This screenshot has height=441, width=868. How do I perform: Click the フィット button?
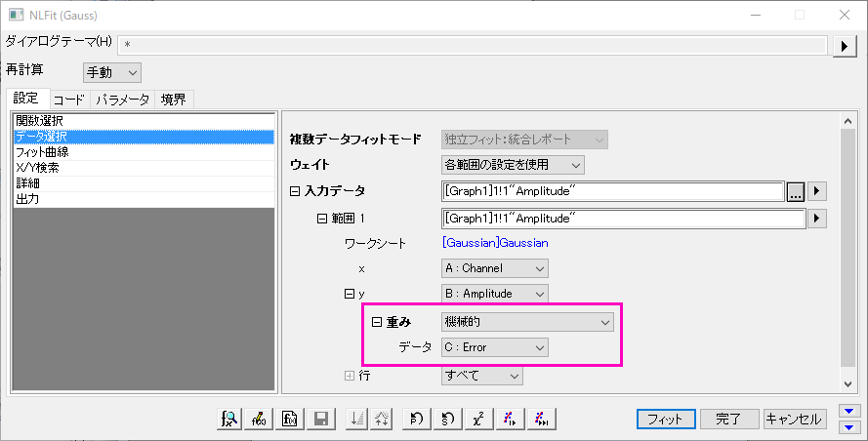click(666, 419)
